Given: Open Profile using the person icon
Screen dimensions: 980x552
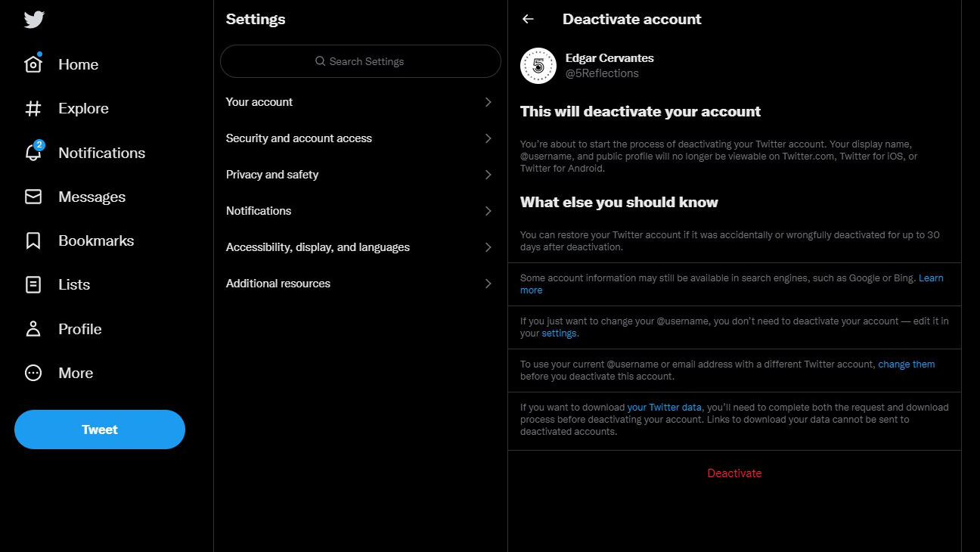Looking at the screenshot, I should pyautogui.click(x=33, y=329).
